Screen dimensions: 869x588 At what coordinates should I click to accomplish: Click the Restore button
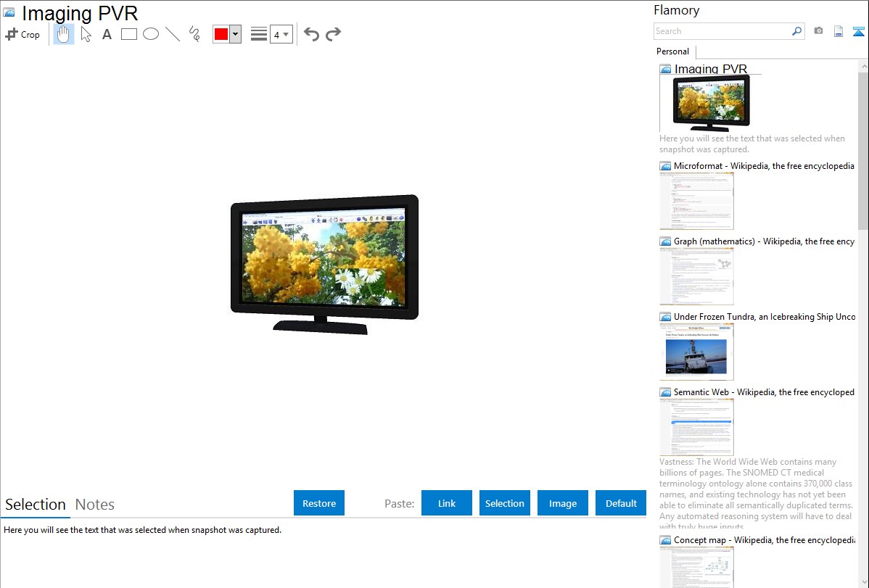pos(319,503)
